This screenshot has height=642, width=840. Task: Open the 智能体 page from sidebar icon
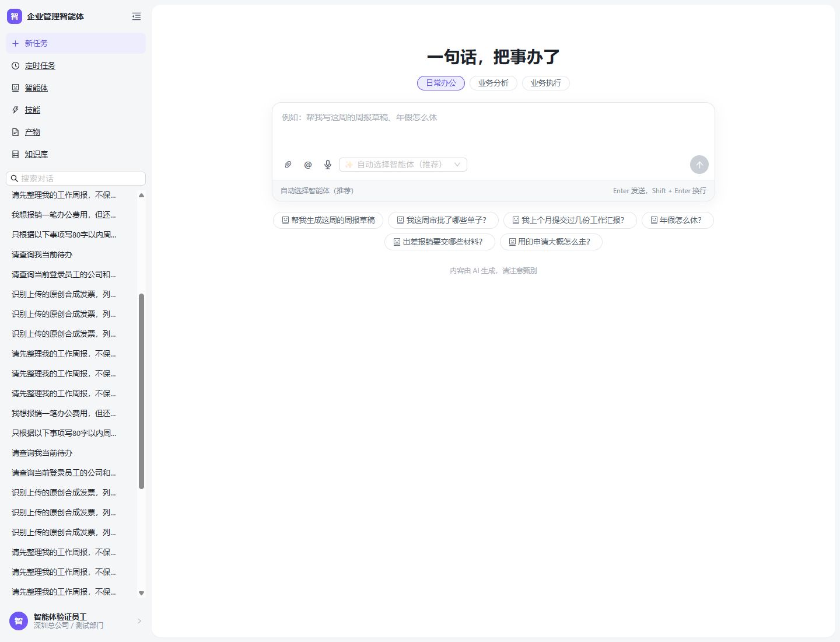tap(16, 88)
